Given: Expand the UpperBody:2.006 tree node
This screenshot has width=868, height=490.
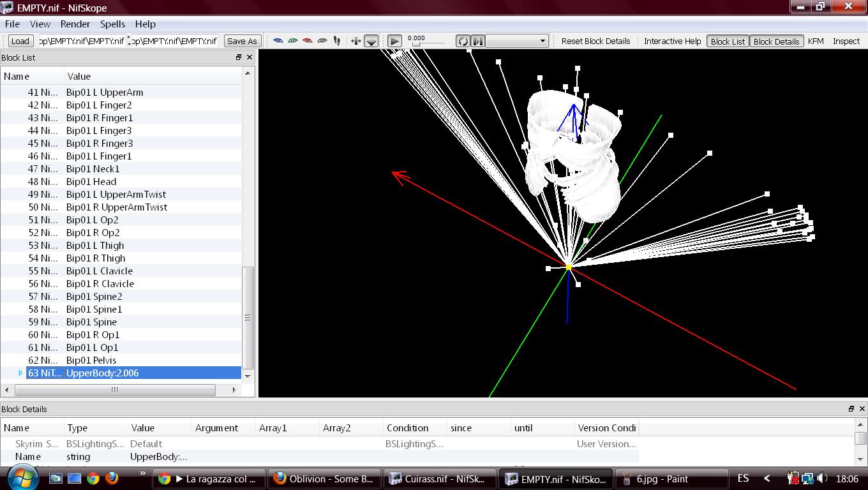Looking at the screenshot, I should tap(20, 373).
